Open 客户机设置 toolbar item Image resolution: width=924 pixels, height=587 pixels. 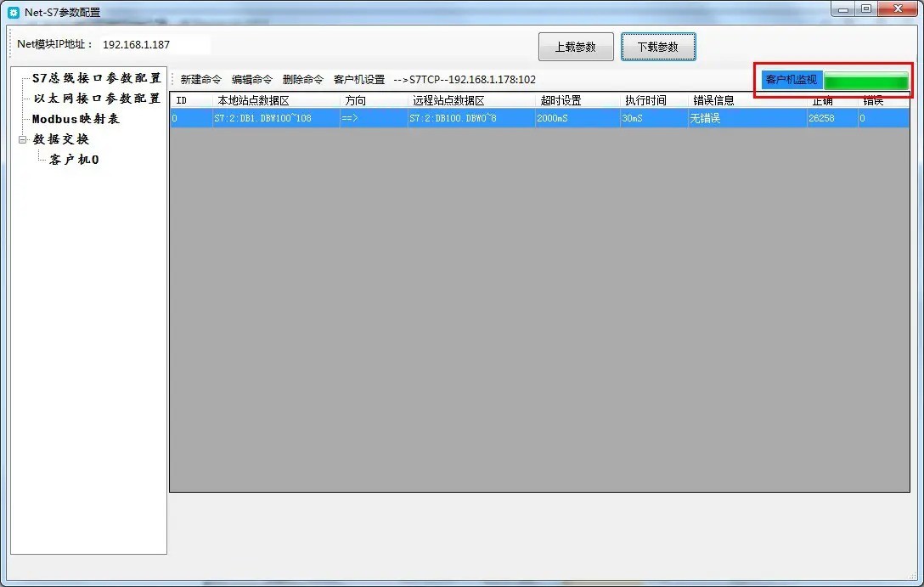coord(359,80)
